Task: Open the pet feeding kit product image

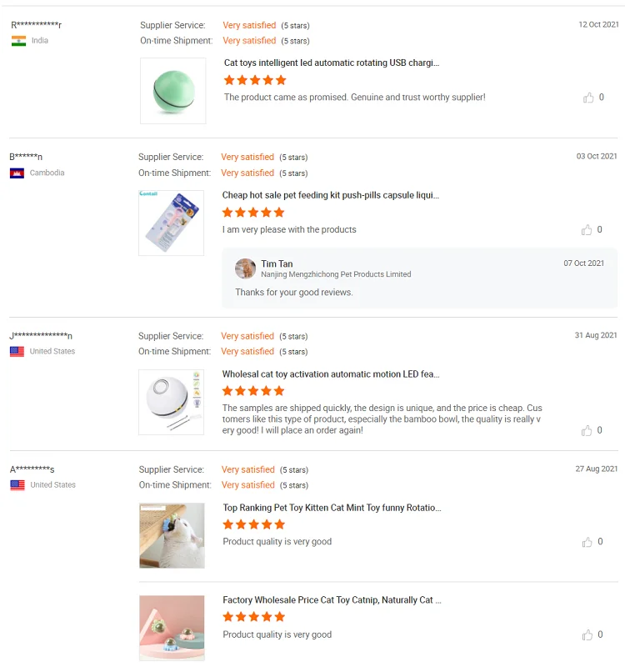Action: pos(171,223)
